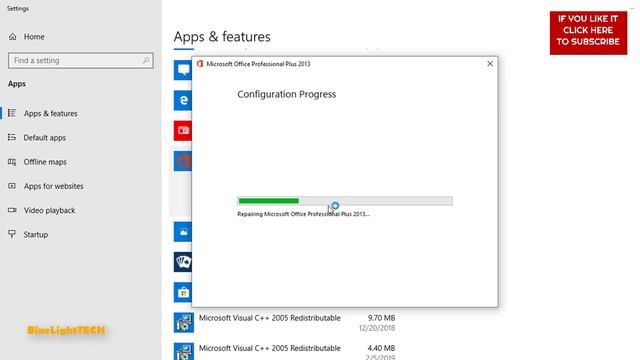This screenshot has width=640, height=360.
Task: Select the Photos app icon
Action: tap(182, 232)
